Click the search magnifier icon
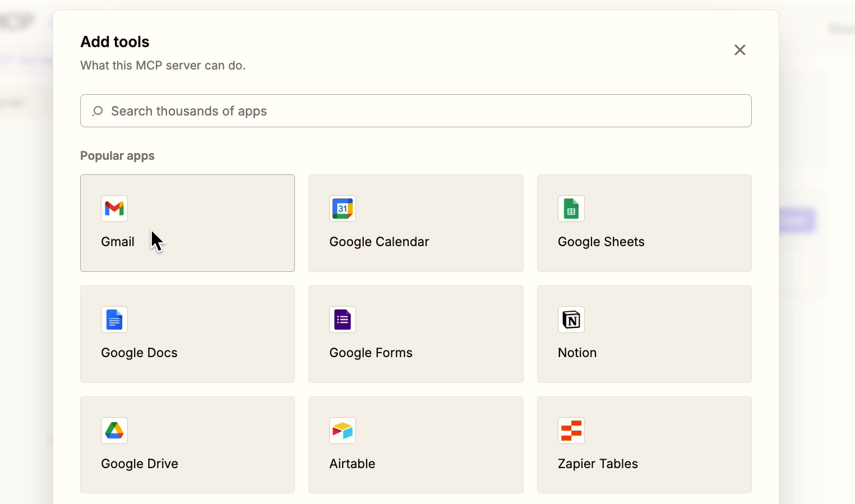855x504 pixels. [98, 111]
